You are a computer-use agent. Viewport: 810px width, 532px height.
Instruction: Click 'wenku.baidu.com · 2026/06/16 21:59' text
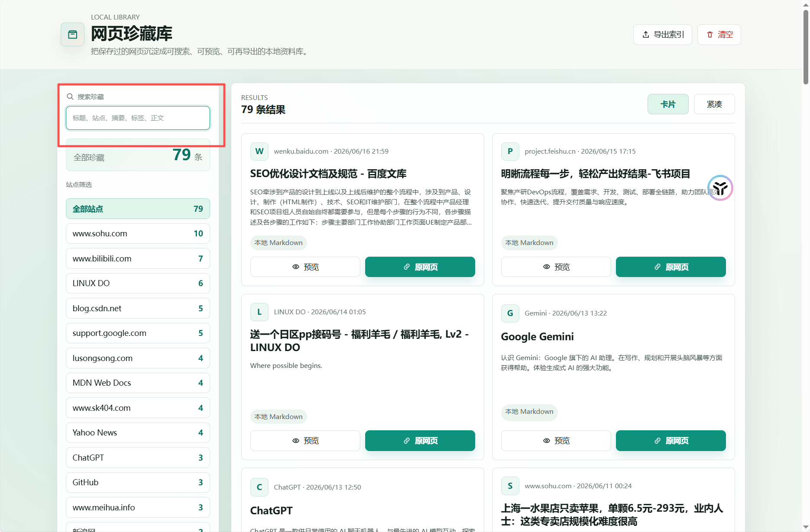[x=331, y=152]
